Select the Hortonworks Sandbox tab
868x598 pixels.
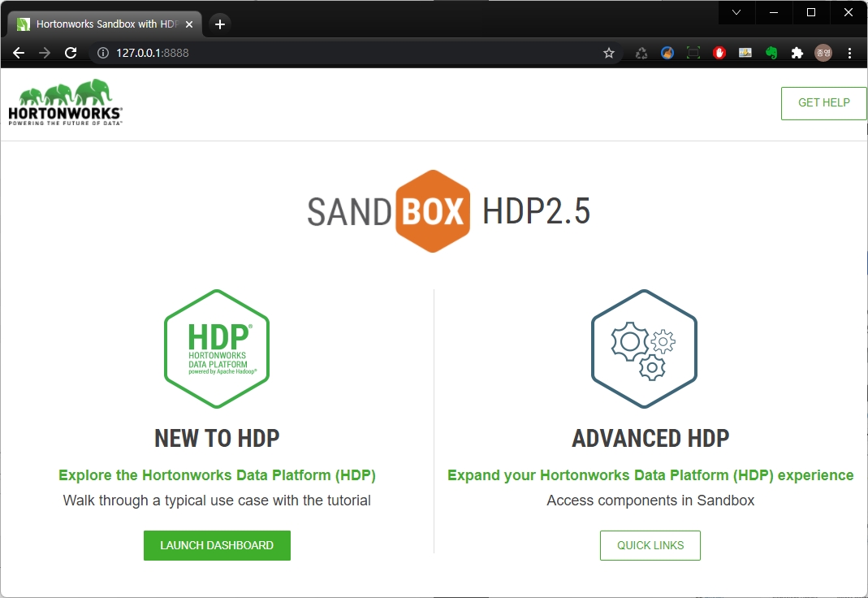[x=106, y=24]
